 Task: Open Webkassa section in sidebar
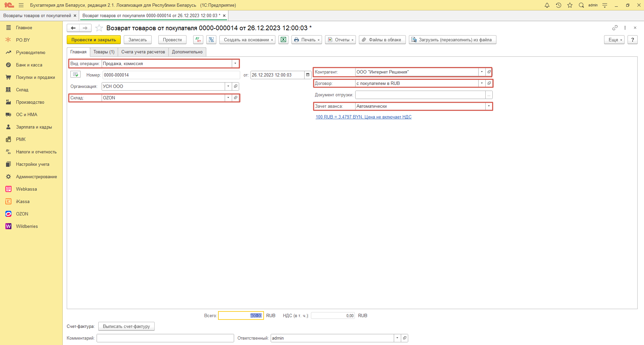click(26, 189)
